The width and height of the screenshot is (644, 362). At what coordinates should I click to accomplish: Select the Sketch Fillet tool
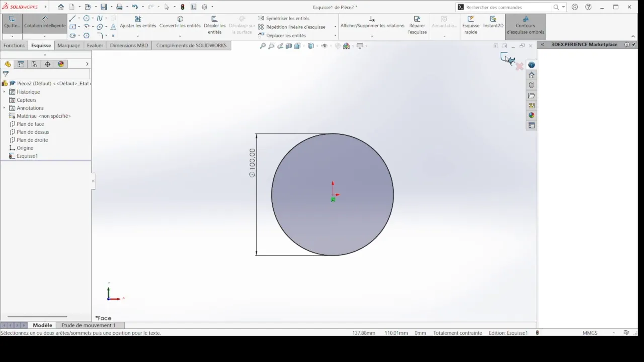coord(100,36)
